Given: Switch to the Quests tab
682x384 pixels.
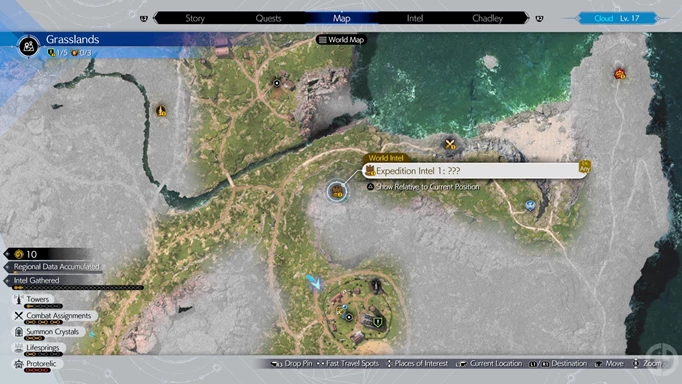Looking at the screenshot, I should coord(268,18).
